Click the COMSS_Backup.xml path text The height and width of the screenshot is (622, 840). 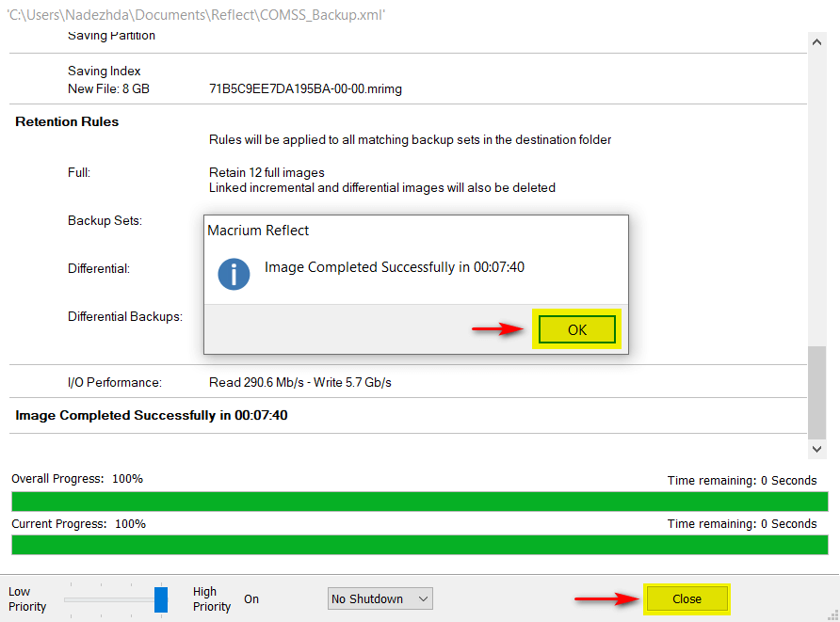click(x=196, y=14)
